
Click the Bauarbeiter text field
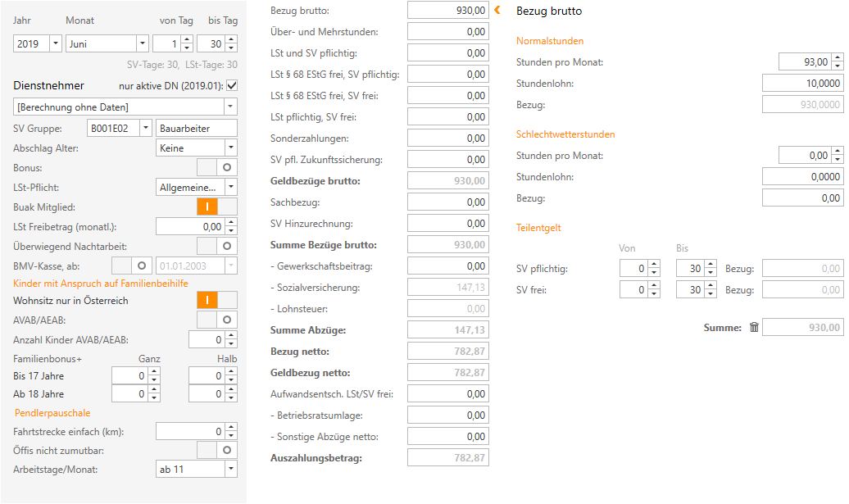tap(196, 129)
